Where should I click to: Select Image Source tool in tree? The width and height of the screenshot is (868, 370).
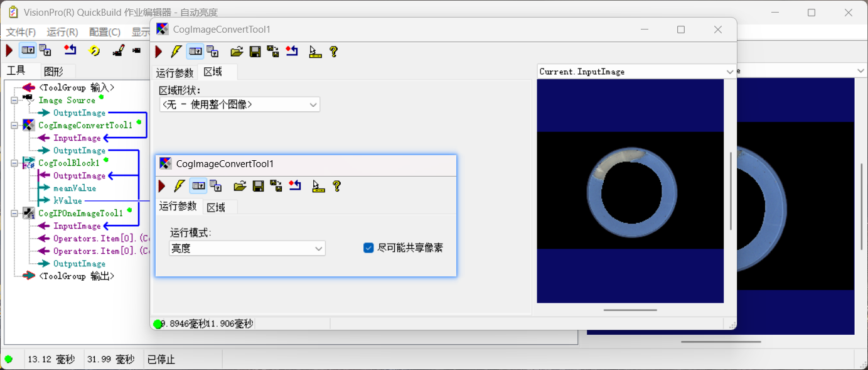(x=67, y=100)
